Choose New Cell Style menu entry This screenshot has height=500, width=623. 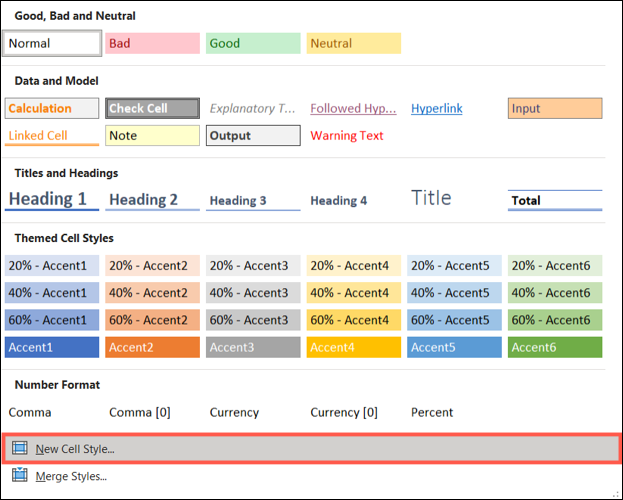click(x=75, y=449)
